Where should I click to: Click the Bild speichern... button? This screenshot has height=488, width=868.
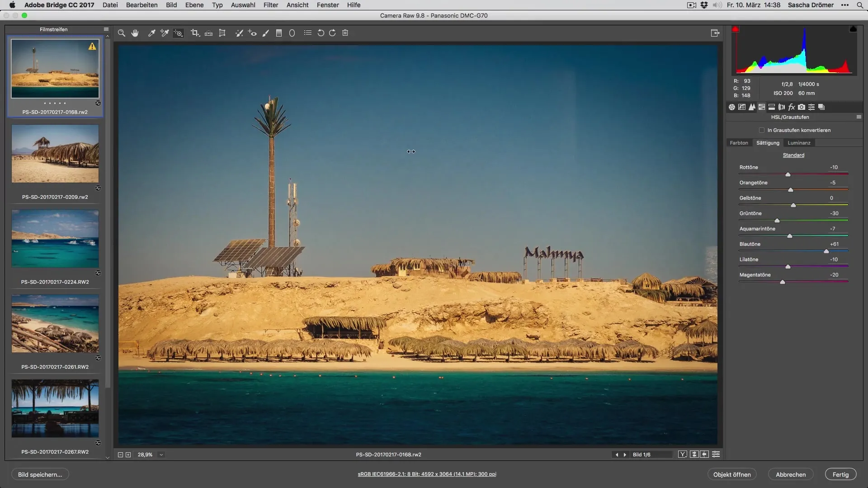click(40, 474)
